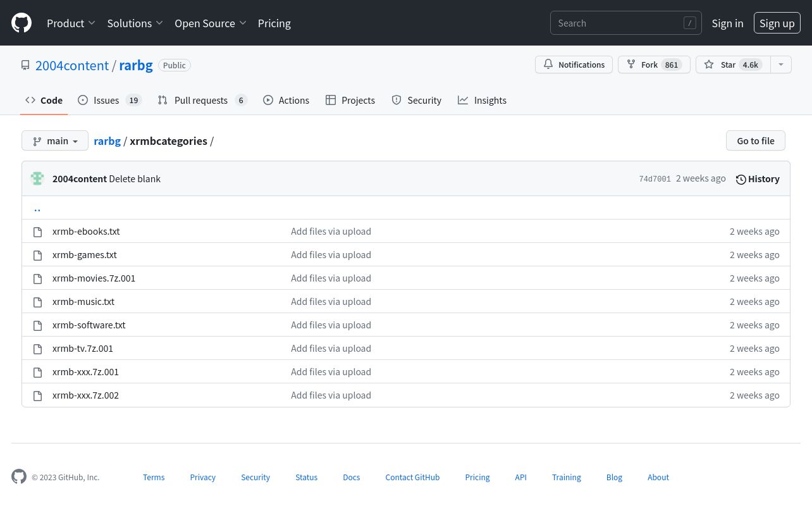Open the Pull requests tab
812x515 pixels.
coord(202,100)
